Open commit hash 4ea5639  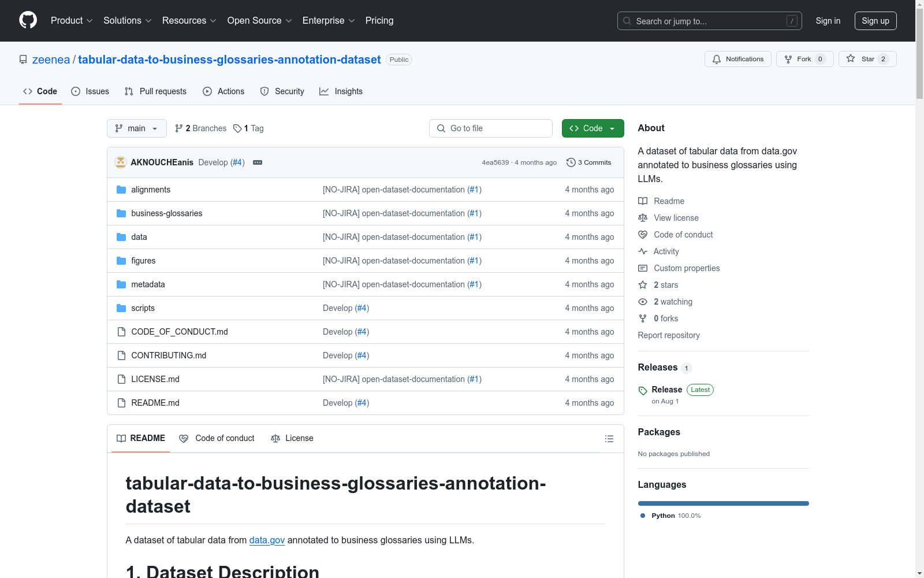pos(495,162)
